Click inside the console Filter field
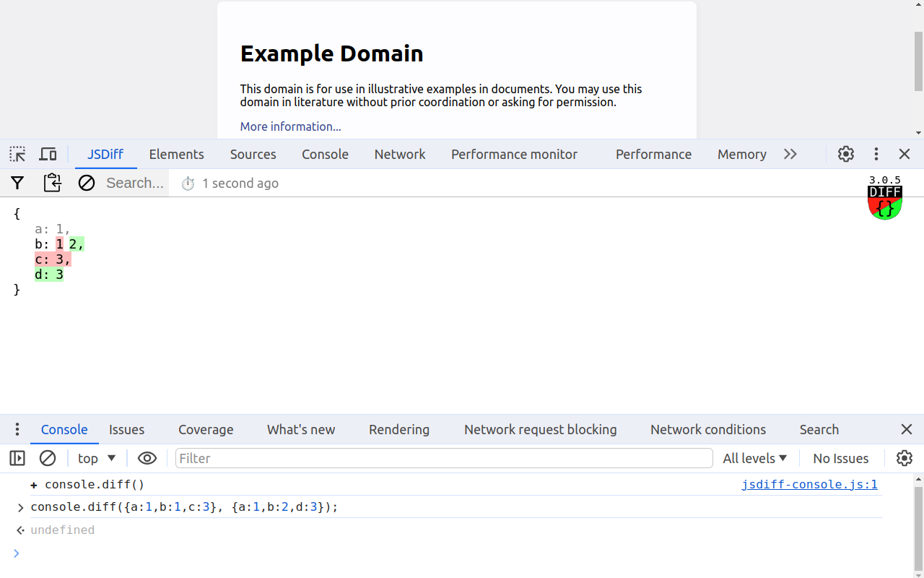This screenshot has height=578, width=924. pos(442,458)
